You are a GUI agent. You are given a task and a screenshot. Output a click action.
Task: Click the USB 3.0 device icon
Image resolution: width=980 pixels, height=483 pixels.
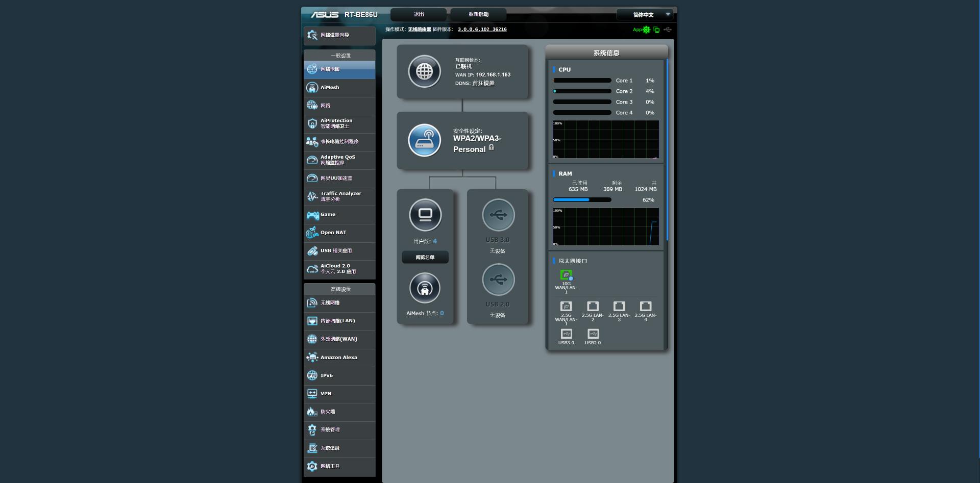(498, 215)
